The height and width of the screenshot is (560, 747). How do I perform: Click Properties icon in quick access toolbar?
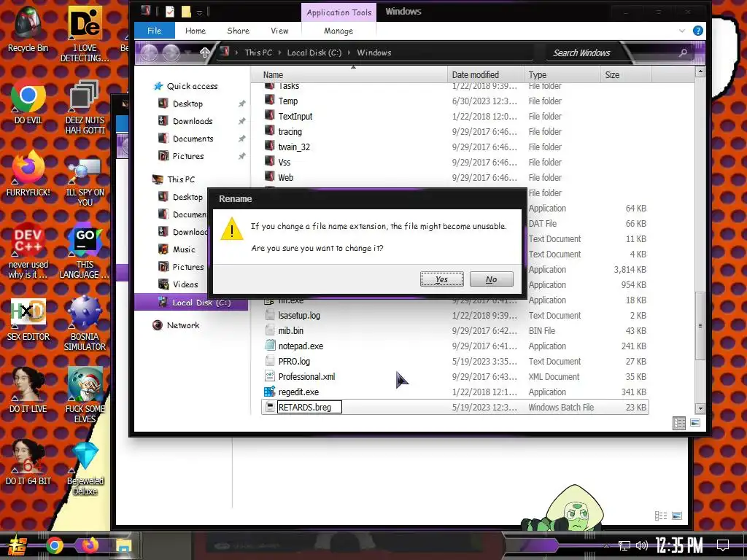(169, 12)
